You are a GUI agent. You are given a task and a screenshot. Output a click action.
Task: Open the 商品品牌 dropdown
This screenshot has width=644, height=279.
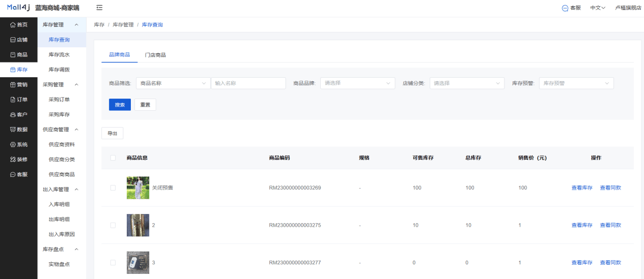357,83
